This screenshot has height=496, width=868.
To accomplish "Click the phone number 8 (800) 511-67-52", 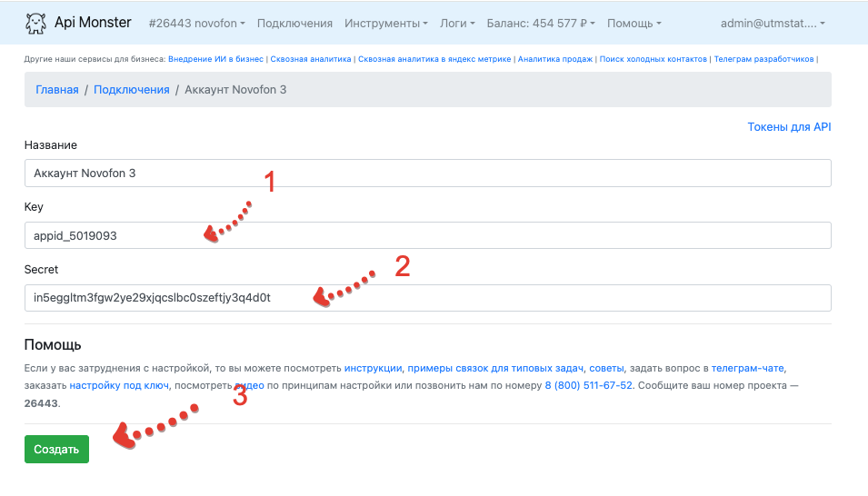I will (588, 385).
